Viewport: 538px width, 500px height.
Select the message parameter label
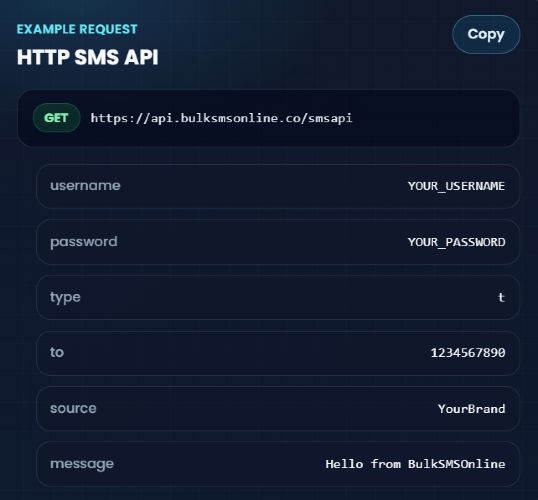coord(82,464)
